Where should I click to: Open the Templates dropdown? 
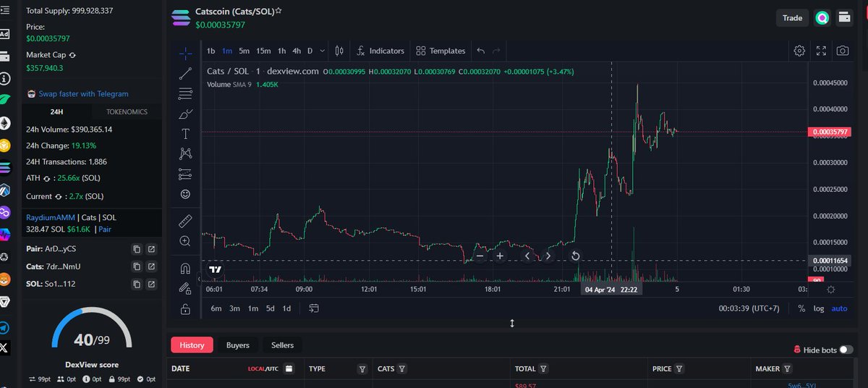click(x=441, y=51)
